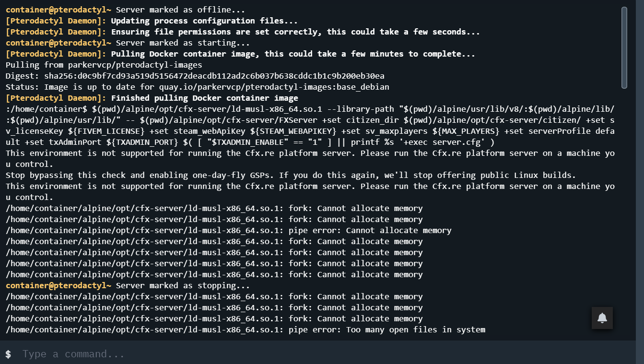
Task: Grab the console scrollbar thumb
Action: pos(624,47)
